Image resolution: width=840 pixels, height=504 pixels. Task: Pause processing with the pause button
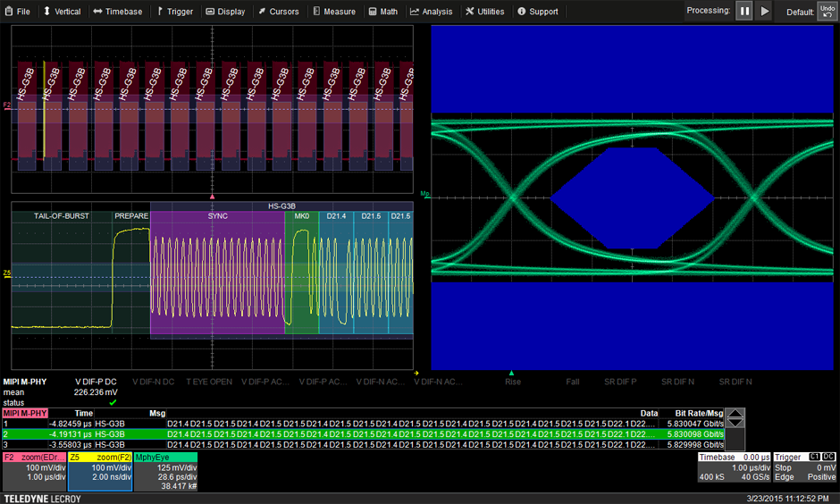(744, 12)
